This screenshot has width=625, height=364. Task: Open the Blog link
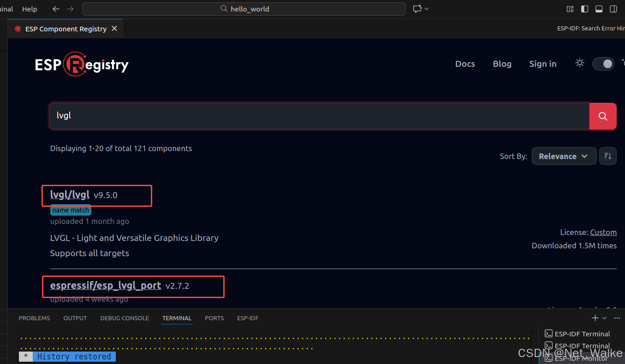point(502,64)
